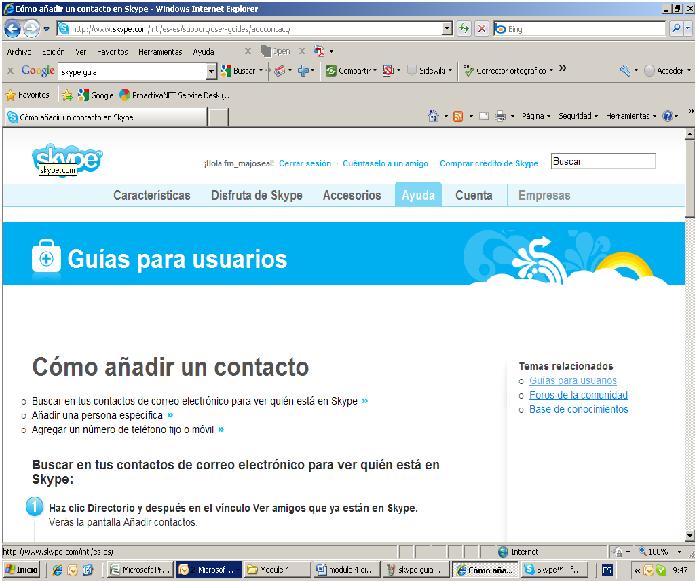Click the Google toolbar Buscar button

[x=238, y=70]
